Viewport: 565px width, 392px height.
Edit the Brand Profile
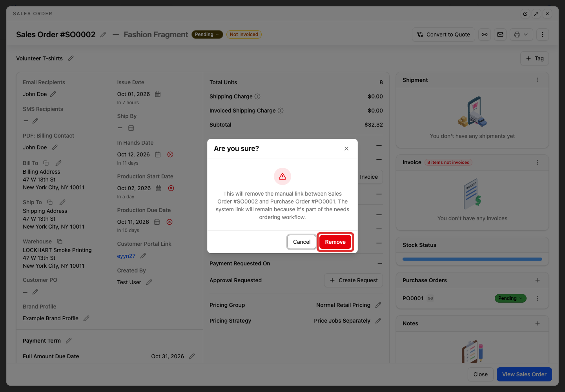tap(86, 318)
